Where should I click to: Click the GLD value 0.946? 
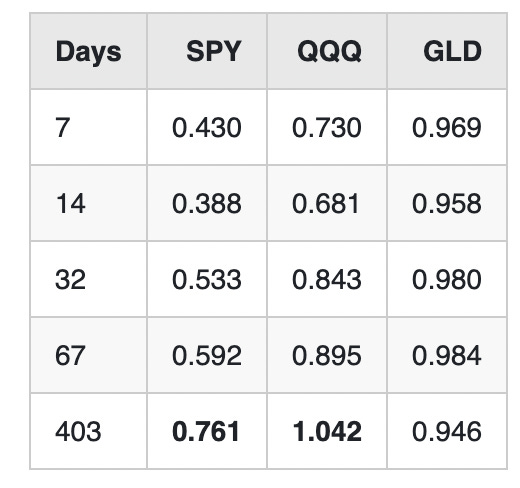tap(447, 431)
